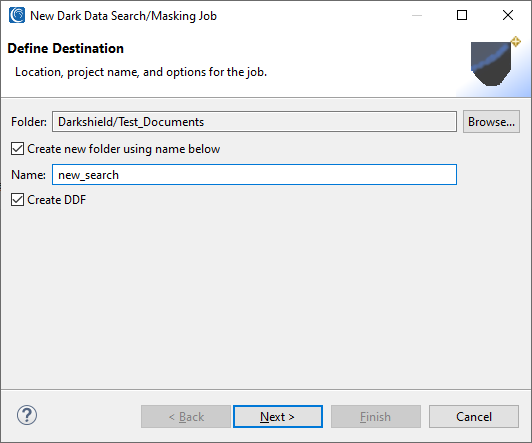
Task: Click the Define Destination heading
Action: (x=66, y=49)
